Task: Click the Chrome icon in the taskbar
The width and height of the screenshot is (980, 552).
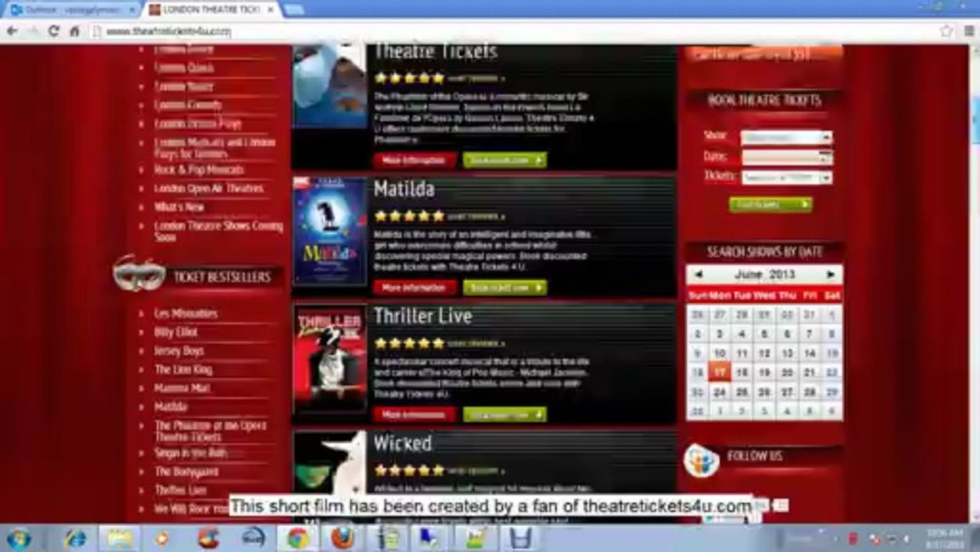Action: (297, 538)
